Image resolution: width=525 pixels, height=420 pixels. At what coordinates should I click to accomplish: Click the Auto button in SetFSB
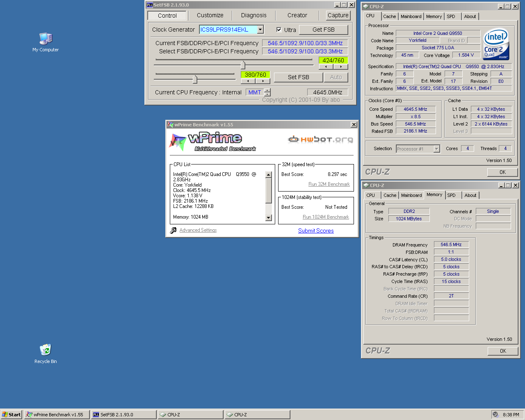point(336,77)
